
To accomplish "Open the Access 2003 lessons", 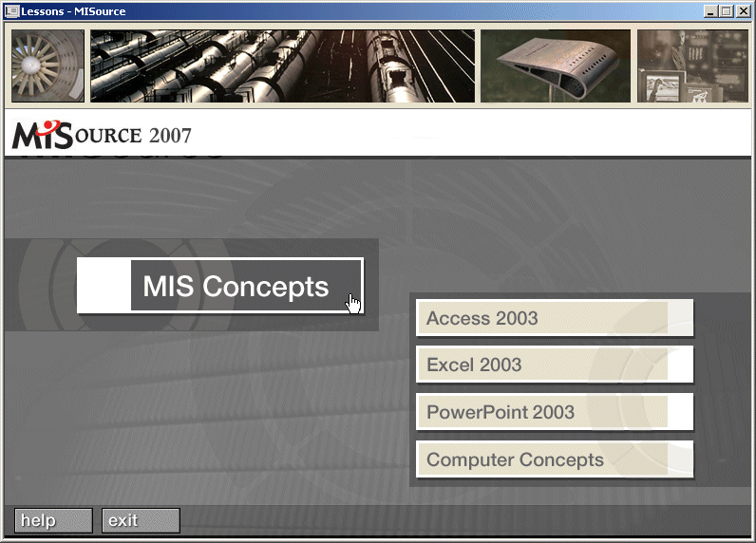I will pyautogui.click(x=555, y=318).
